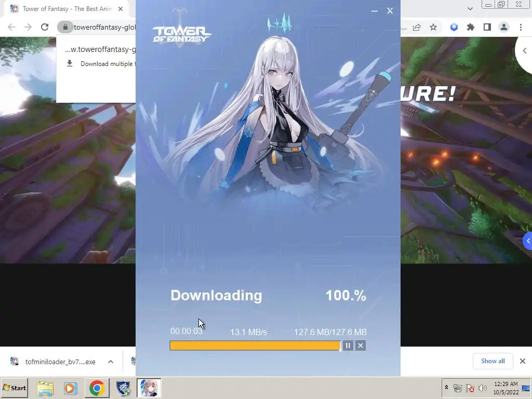Image resolution: width=532 pixels, height=399 pixels.
Task: Expand options for tofminiloader download
Action: [111, 362]
